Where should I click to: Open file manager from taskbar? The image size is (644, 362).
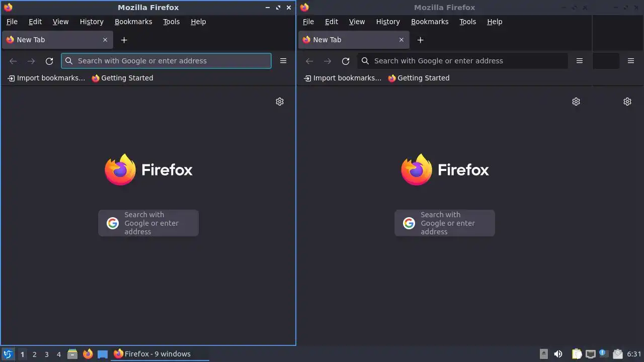(x=72, y=354)
